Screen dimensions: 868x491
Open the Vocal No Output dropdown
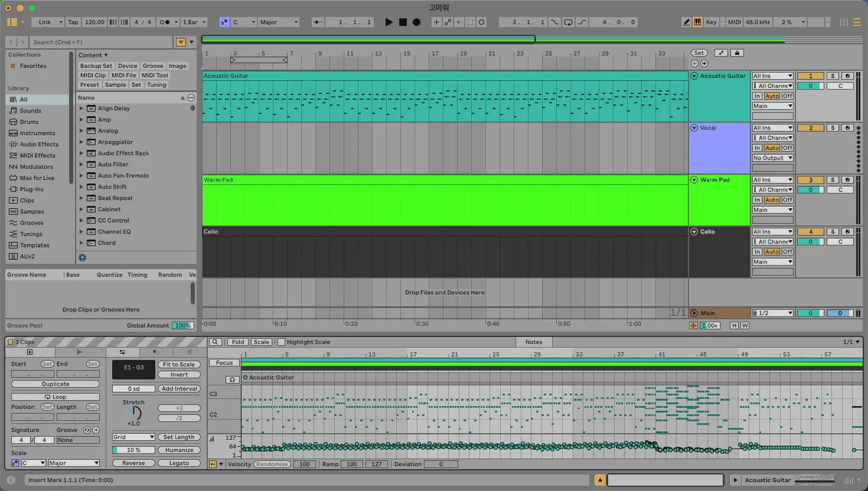[x=772, y=158]
